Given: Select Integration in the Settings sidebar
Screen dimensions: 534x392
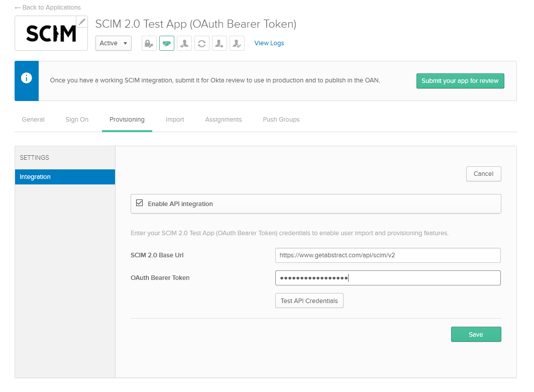Looking at the screenshot, I should pos(65,177).
